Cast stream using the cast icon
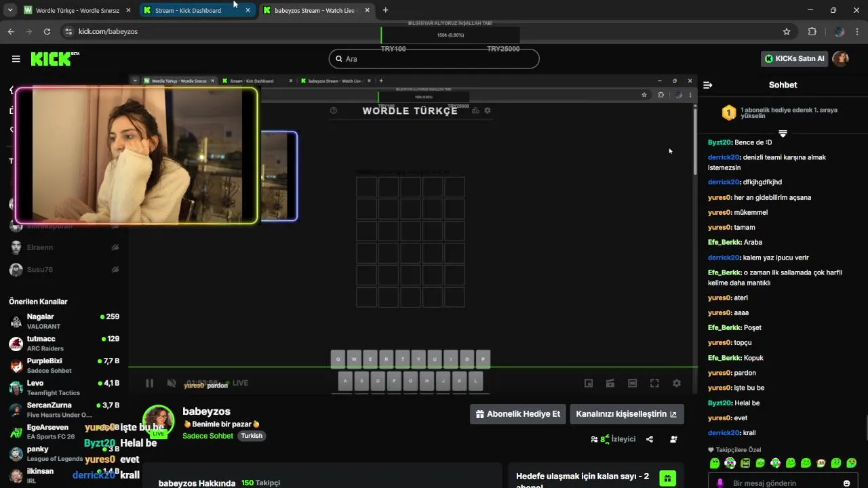Viewport: 868px width, 488px height. 610,383
